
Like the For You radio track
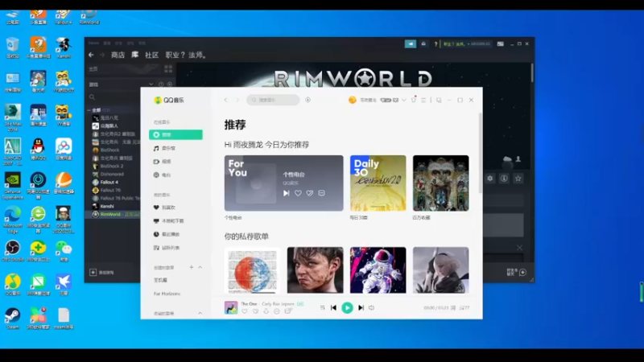(x=298, y=193)
